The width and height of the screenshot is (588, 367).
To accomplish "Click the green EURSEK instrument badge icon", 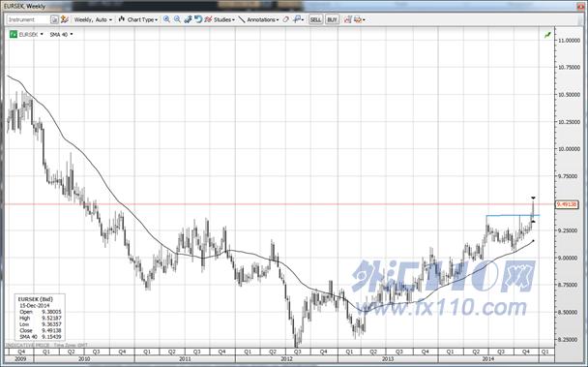I will (14, 34).
